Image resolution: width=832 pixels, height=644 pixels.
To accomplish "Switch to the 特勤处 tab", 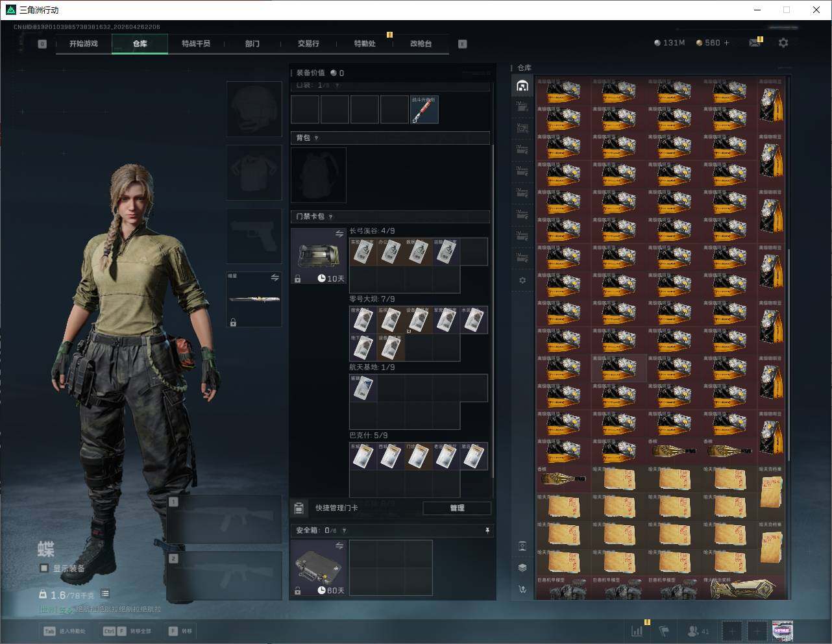I will click(x=365, y=43).
